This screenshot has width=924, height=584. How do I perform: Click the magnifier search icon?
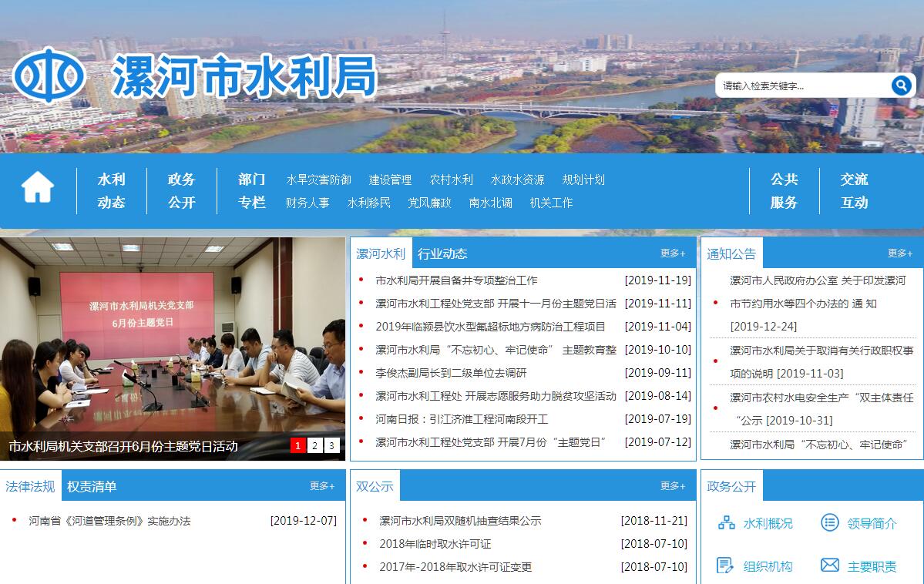(901, 86)
